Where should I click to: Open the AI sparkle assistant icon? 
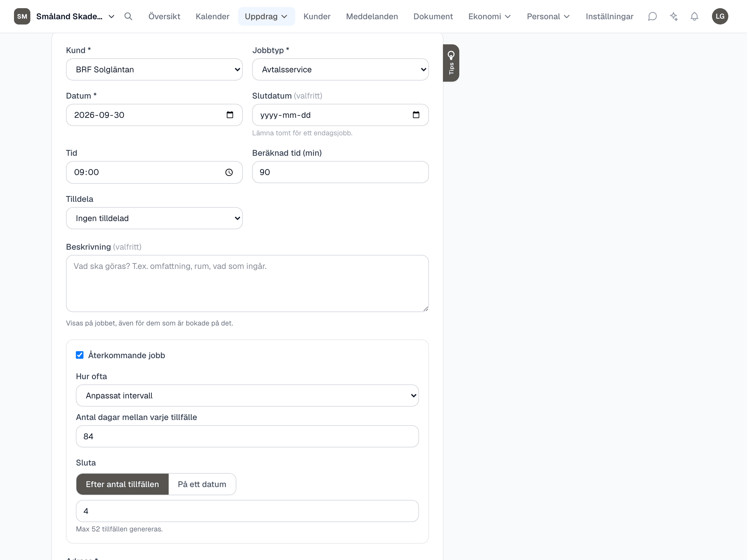(674, 16)
